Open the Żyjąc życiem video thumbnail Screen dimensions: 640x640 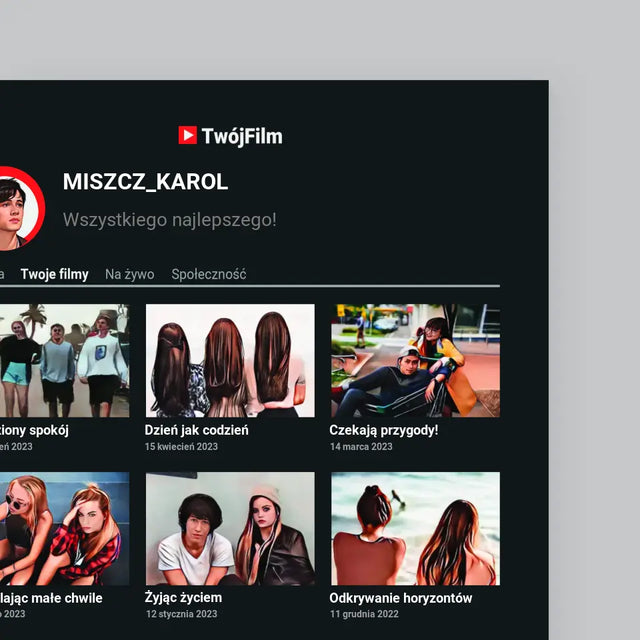[x=230, y=528]
